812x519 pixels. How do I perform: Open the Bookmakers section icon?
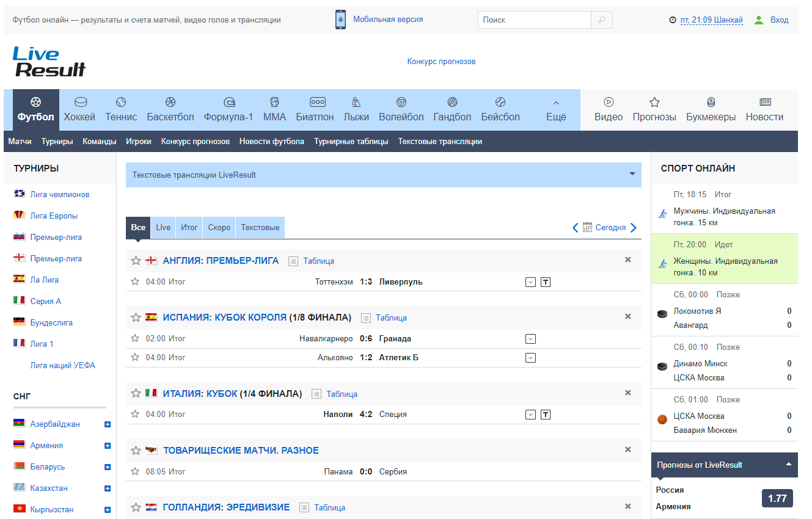(x=711, y=103)
